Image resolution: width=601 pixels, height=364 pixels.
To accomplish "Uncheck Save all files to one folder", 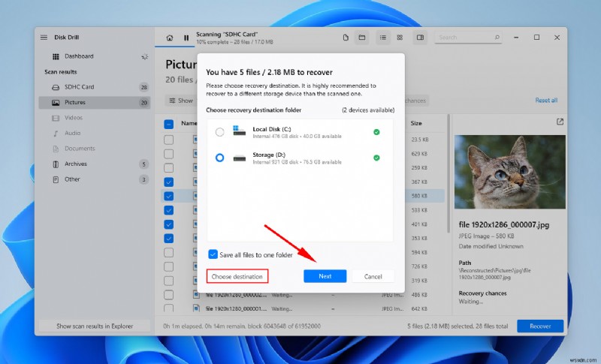I will tap(213, 254).
